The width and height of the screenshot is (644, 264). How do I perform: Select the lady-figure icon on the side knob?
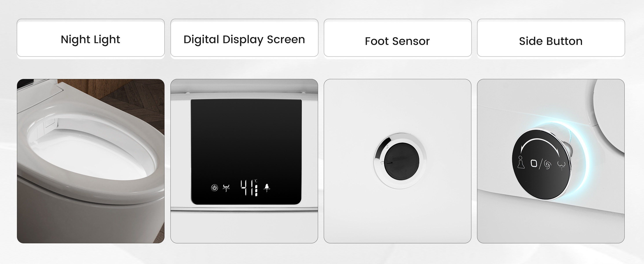point(521,162)
